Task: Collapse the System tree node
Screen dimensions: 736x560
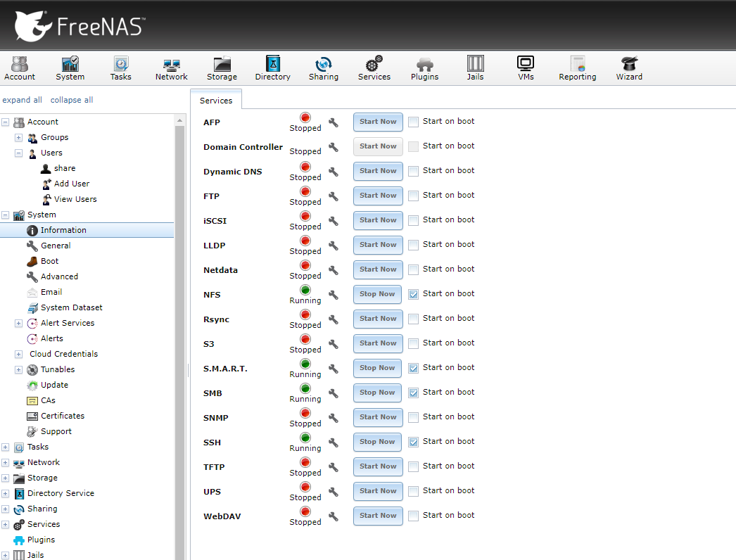Action: click(5, 215)
